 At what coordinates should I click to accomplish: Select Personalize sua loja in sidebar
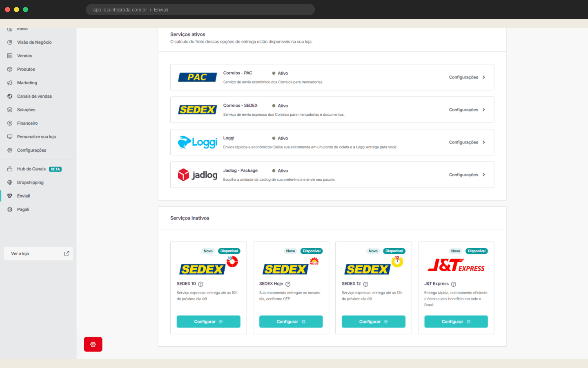click(36, 137)
